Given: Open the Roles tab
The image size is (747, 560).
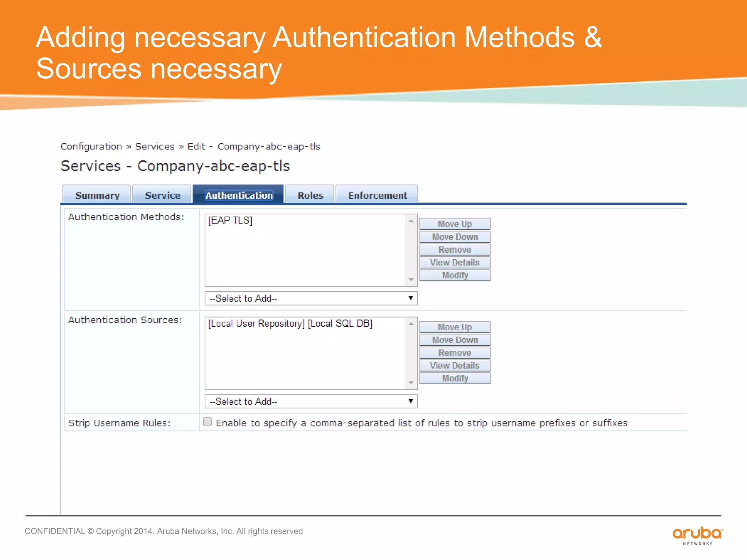Looking at the screenshot, I should click(x=310, y=195).
